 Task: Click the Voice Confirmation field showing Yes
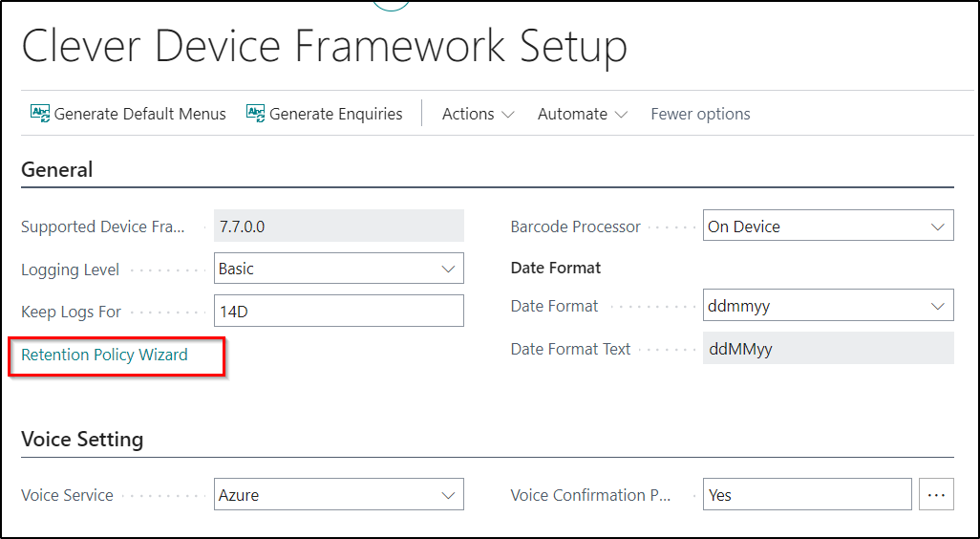pyautogui.click(x=807, y=495)
